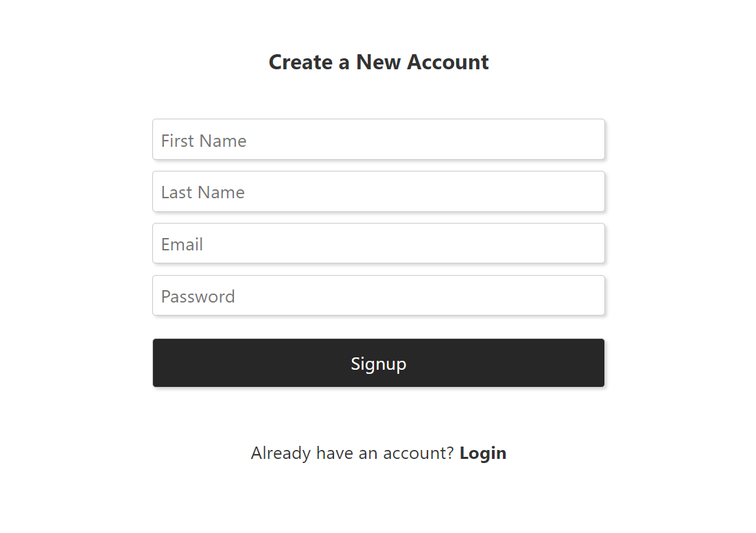This screenshot has height=533, width=756.
Task: Click the Create a New Account heading
Action: point(378,62)
